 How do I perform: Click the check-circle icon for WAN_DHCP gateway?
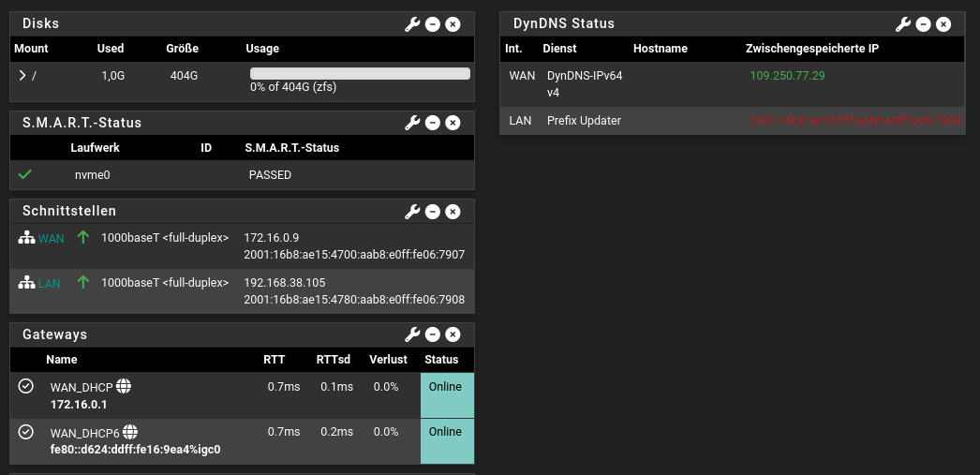tap(26, 386)
